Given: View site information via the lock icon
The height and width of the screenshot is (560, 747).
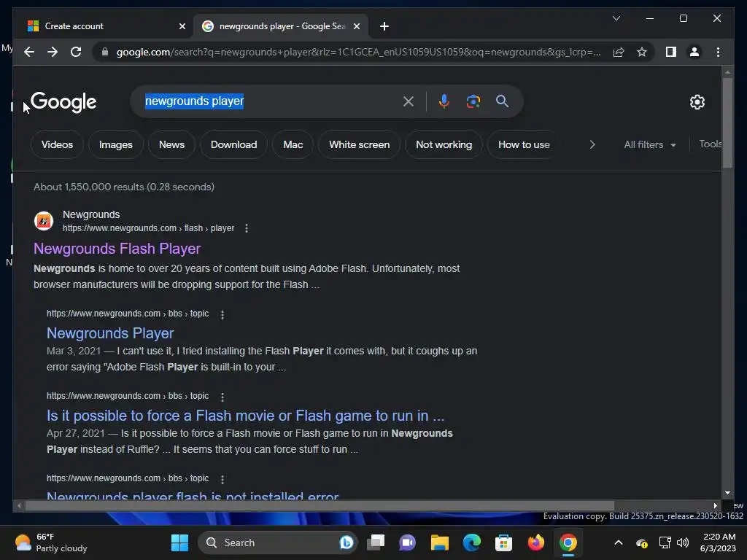Looking at the screenshot, I should [x=105, y=52].
